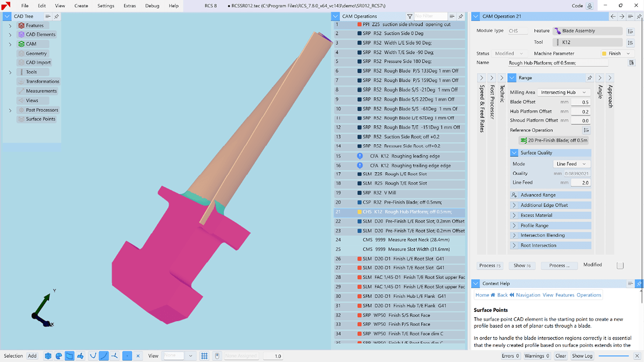This screenshot has width=644, height=362.
Task: Click the user account icon next to Code
Action: pos(590,6)
